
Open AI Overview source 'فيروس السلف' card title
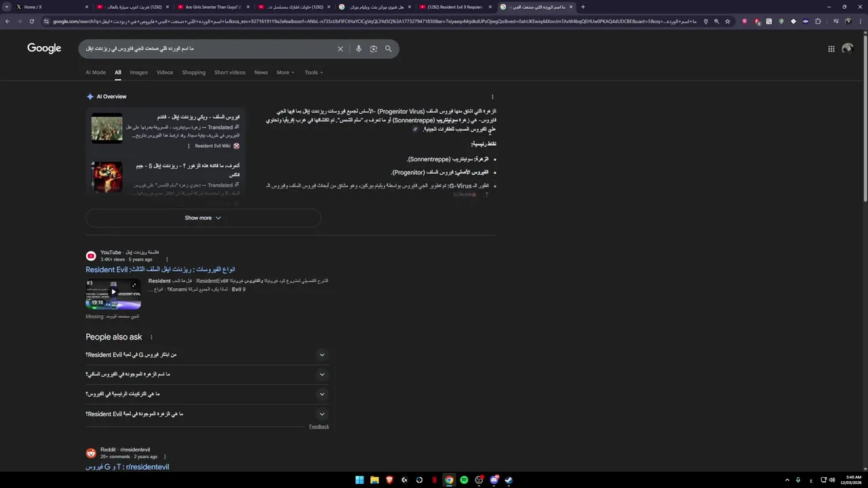coord(198,117)
